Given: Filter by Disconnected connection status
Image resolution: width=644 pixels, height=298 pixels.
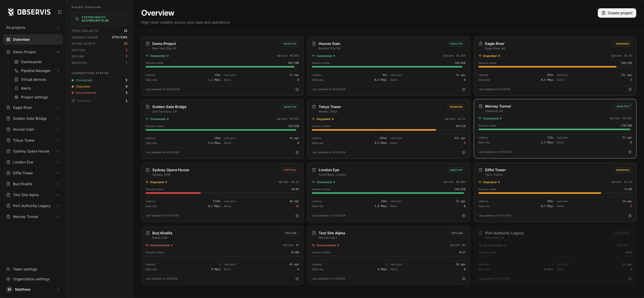Looking at the screenshot, I should [99, 93].
